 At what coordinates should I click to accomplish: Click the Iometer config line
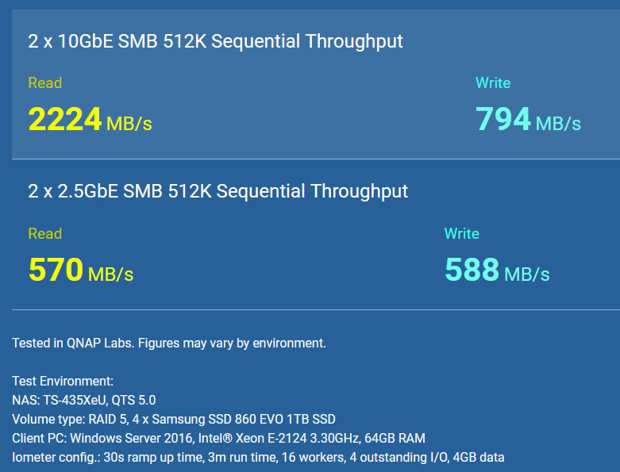click(258, 457)
